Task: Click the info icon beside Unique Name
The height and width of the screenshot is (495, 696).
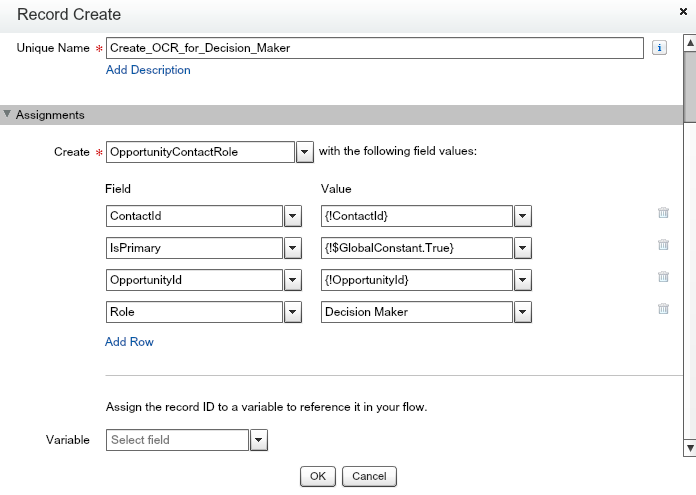Action: point(659,48)
